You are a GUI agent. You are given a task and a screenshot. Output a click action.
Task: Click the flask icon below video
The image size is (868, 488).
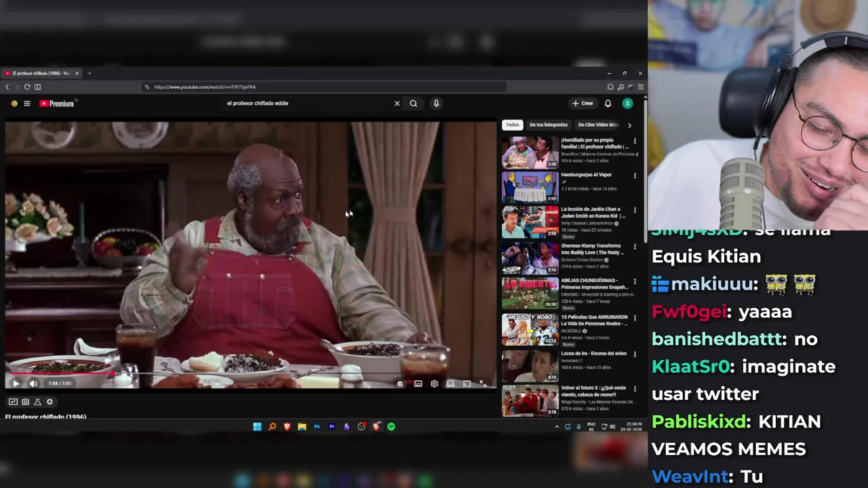pyautogui.click(x=37, y=402)
